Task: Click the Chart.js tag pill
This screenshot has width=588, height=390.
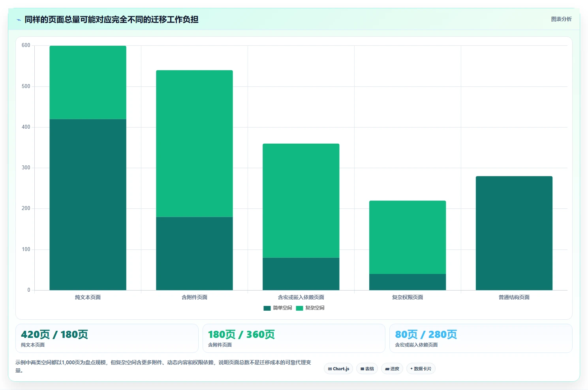Action: click(338, 369)
